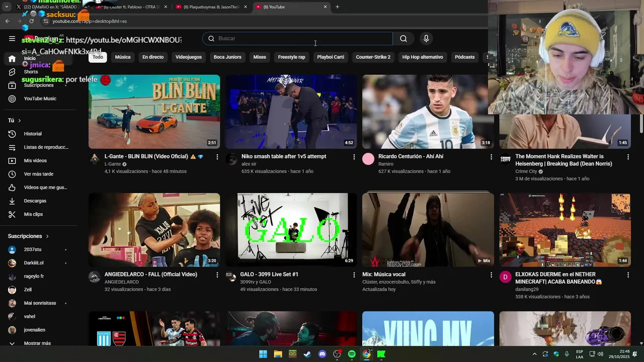Viewport: 644px width, 362px height.
Task: Open options menu for ELXOKAS DUERME video
Action: (x=628, y=275)
